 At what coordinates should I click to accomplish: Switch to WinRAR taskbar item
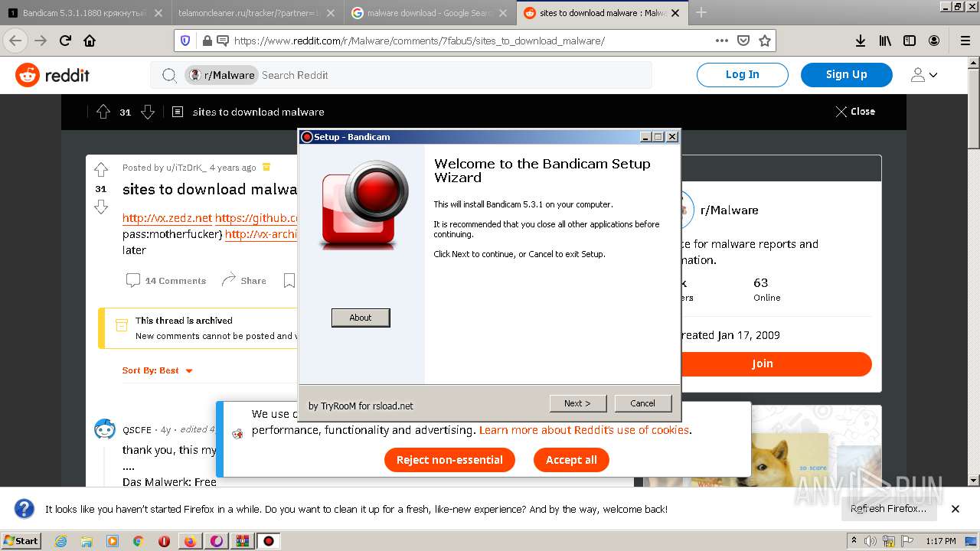tap(243, 541)
